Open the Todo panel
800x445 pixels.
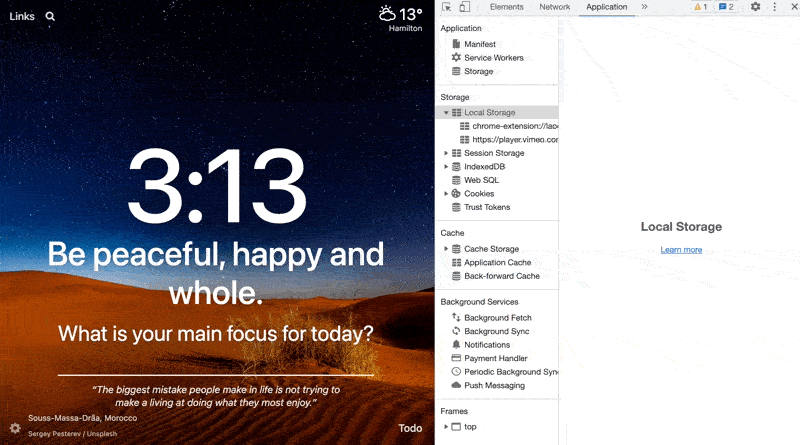[410, 428]
